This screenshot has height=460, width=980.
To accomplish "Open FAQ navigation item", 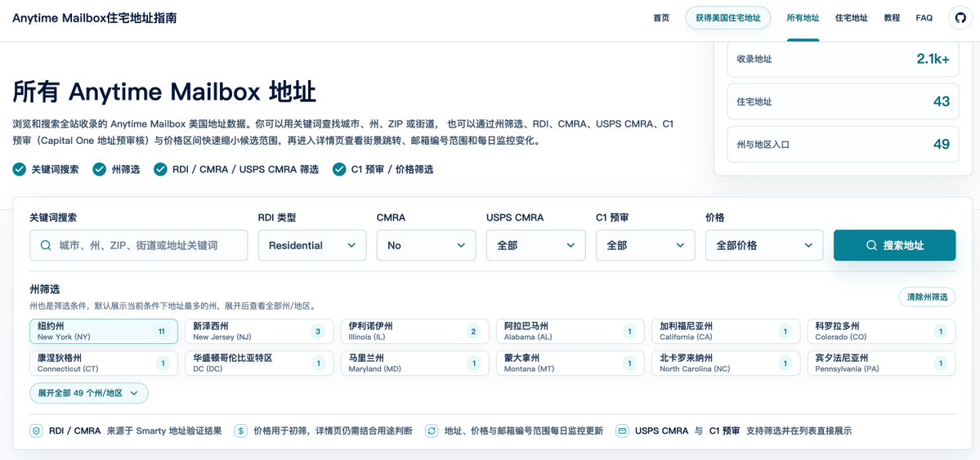I will (924, 18).
